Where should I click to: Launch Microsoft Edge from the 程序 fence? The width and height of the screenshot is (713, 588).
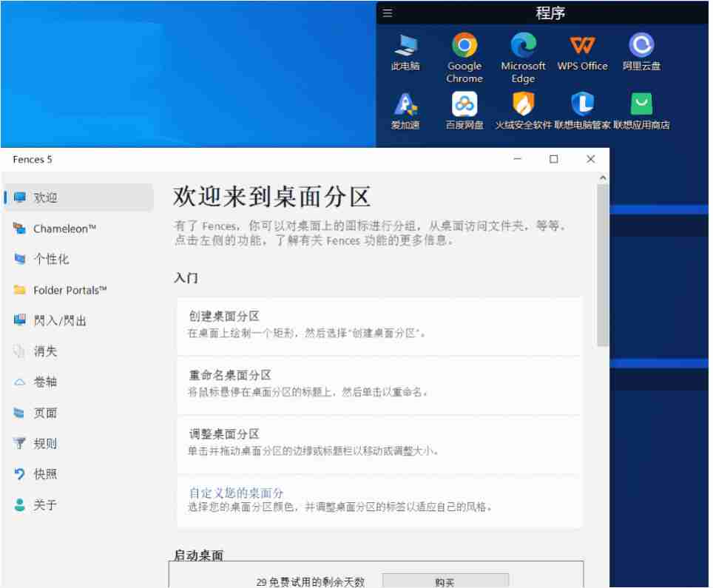pos(523,58)
